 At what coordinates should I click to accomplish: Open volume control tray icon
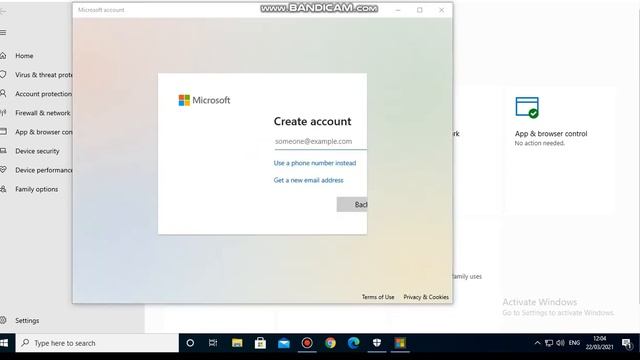point(560,343)
